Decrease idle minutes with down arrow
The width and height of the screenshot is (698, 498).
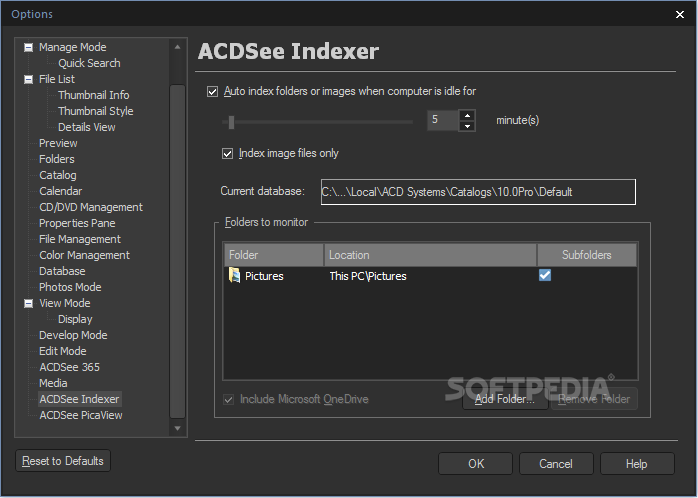(x=467, y=126)
